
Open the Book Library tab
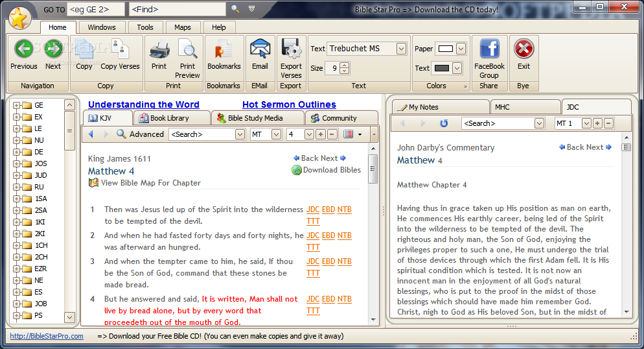171,118
